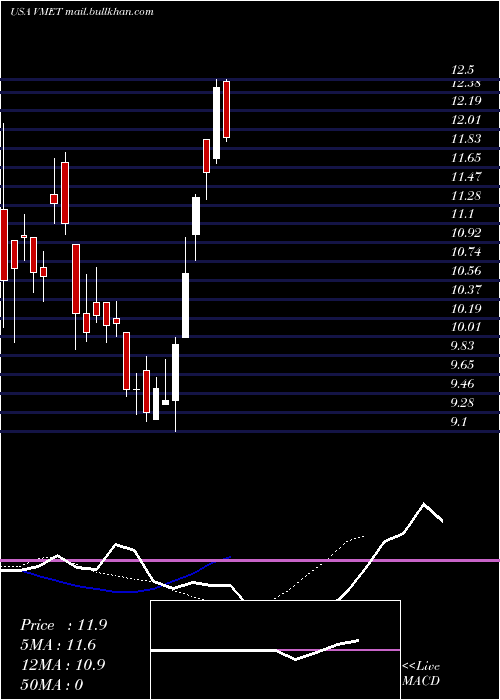Select the 11.28 price axis label
This screenshot has width=500, height=700.
point(466,196)
